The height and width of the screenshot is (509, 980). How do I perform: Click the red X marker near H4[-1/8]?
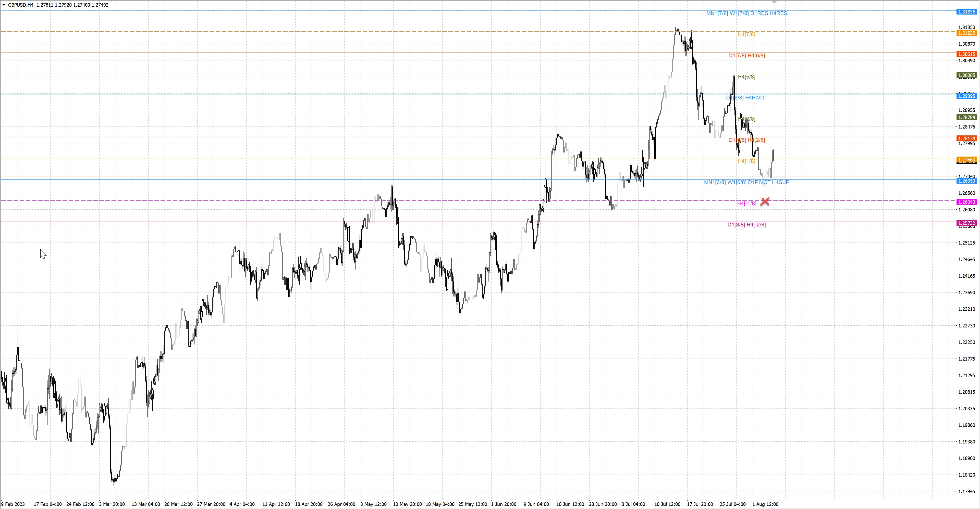click(765, 201)
